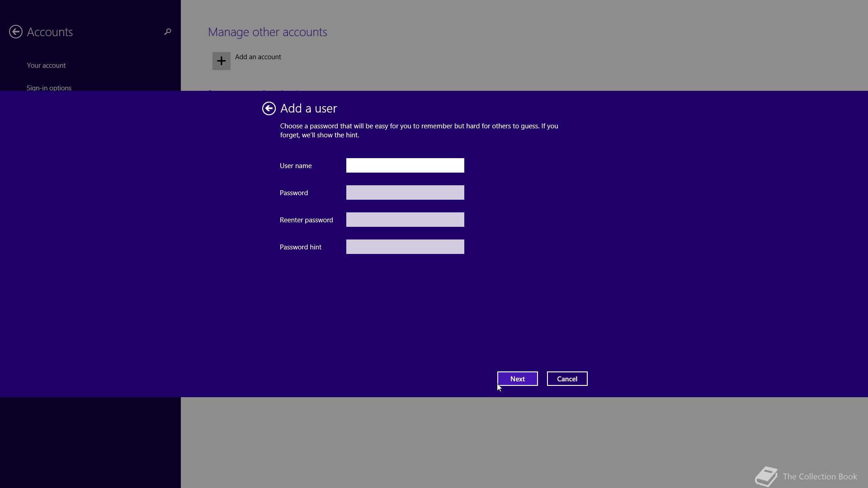This screenshot has width=868, height=488.
Task: Open the Your account section
Action: [46, 66]
